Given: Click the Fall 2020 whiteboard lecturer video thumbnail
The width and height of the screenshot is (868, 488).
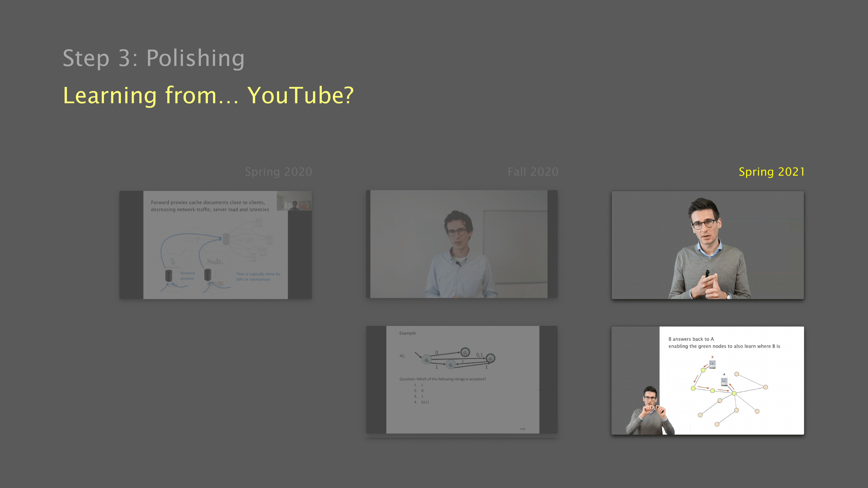Looking at the screenshot, I should (x=462, y=244).
